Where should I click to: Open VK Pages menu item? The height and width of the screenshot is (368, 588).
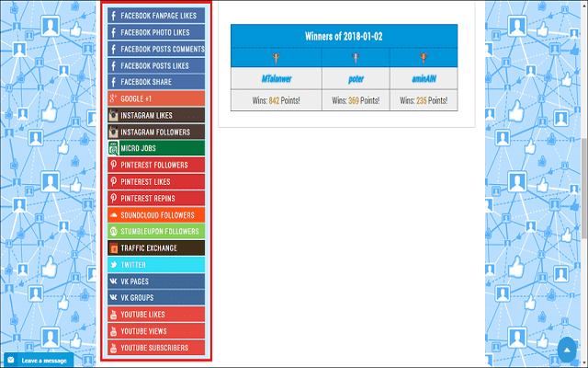(155, 282)
